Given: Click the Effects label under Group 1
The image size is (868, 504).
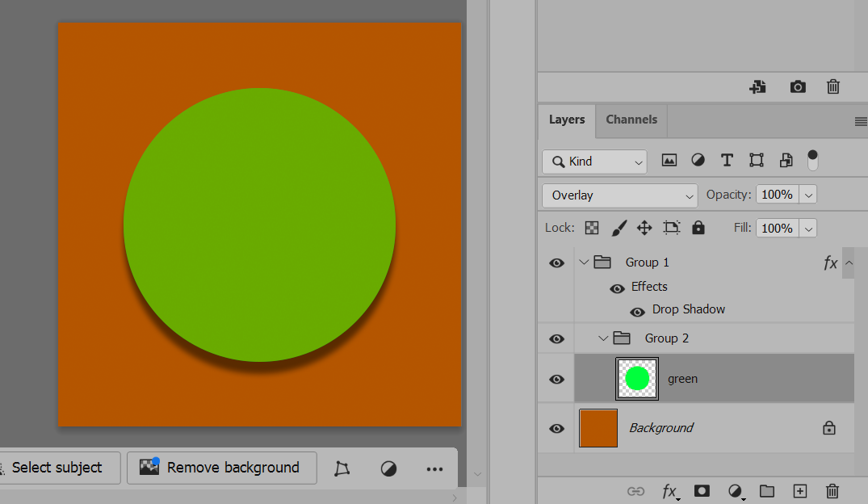Looking at the screenshot, I should [x=649, y=287].
